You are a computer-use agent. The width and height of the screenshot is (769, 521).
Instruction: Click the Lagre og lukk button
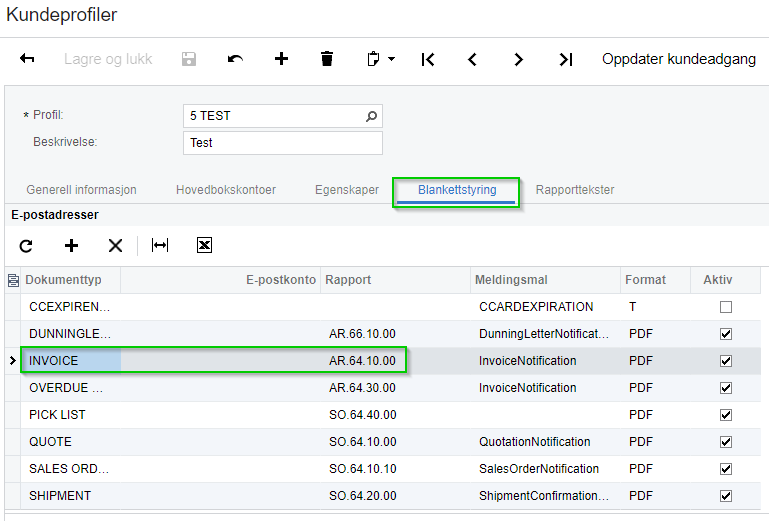click(108, 59)
